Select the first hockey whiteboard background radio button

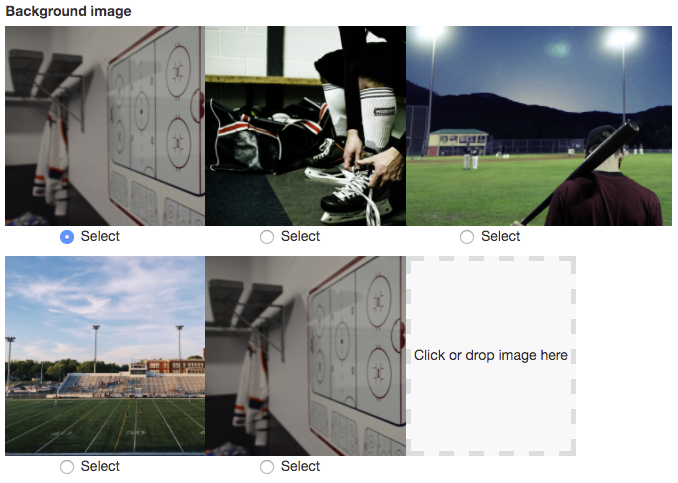[x=67, y=237]
